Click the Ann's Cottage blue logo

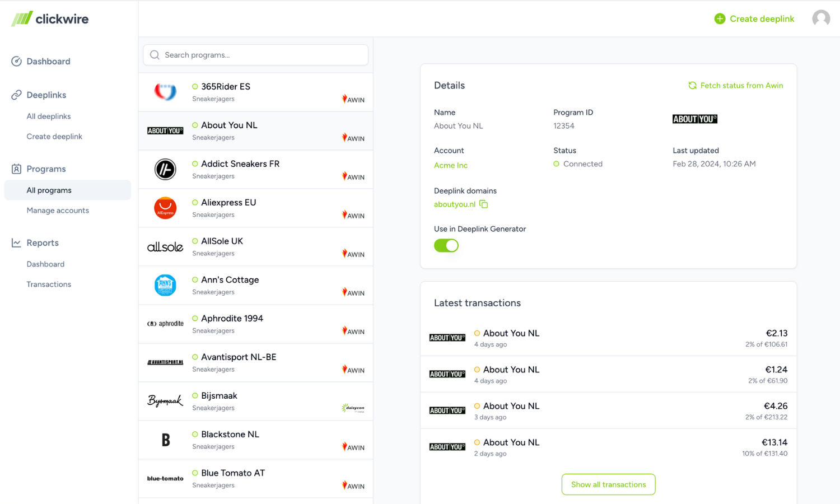(x=165, y=285)
